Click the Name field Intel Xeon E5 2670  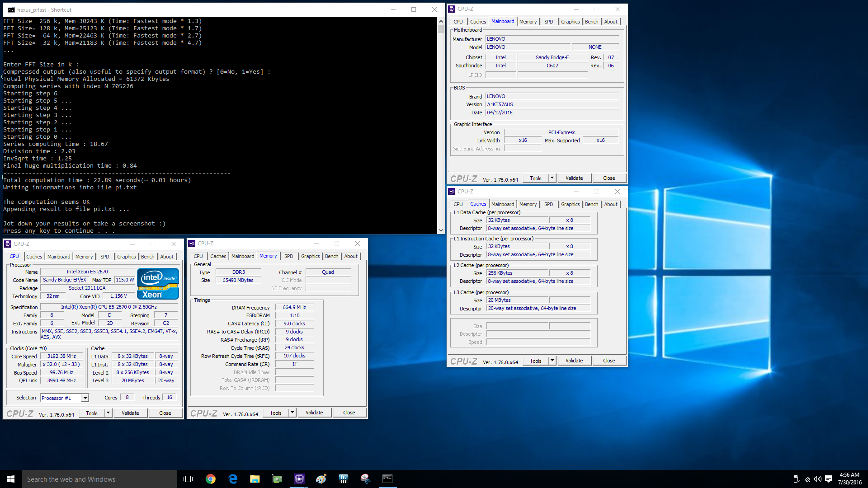click(87, 272)
